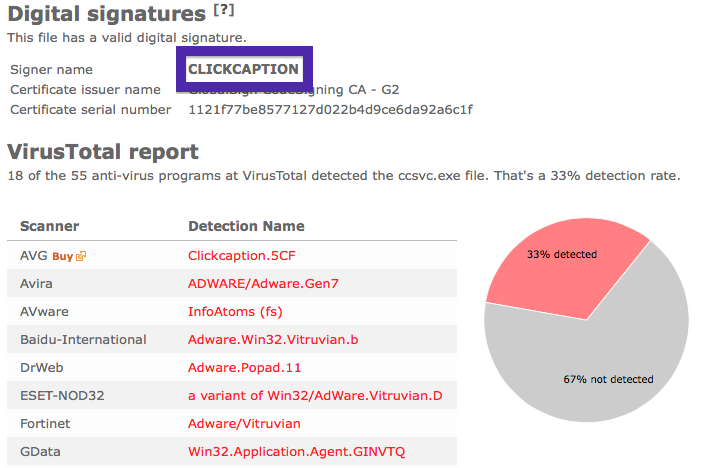Click the external link icon beside AVG Buy
704x468 pixels.
point(81,256)
